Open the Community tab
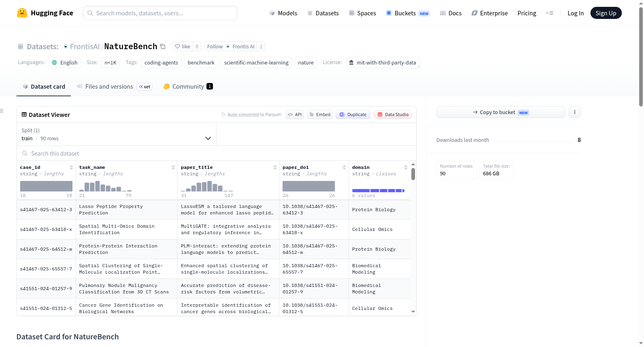 click(188, 86)
